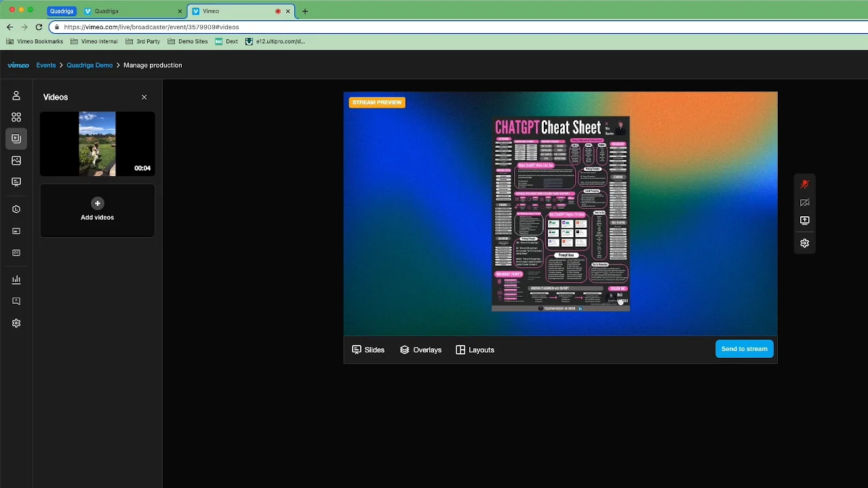Open the Demo Sites bookmarks folder

click(188, 41)
